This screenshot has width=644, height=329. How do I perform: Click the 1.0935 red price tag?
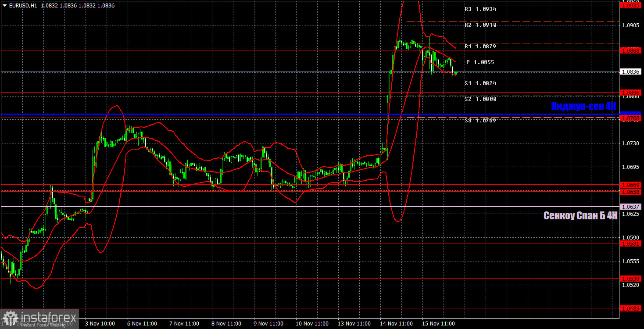tap(631, 5)
